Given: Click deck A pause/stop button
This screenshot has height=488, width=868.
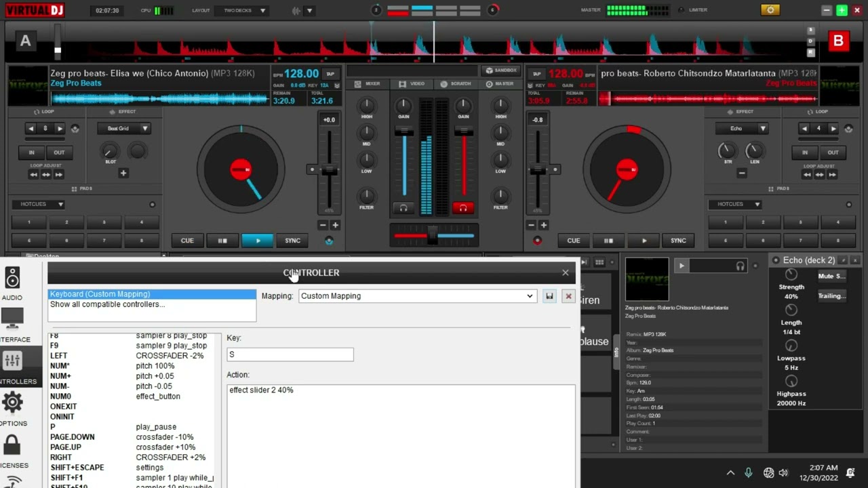Looking at the screenshot, I should point(222,241).
